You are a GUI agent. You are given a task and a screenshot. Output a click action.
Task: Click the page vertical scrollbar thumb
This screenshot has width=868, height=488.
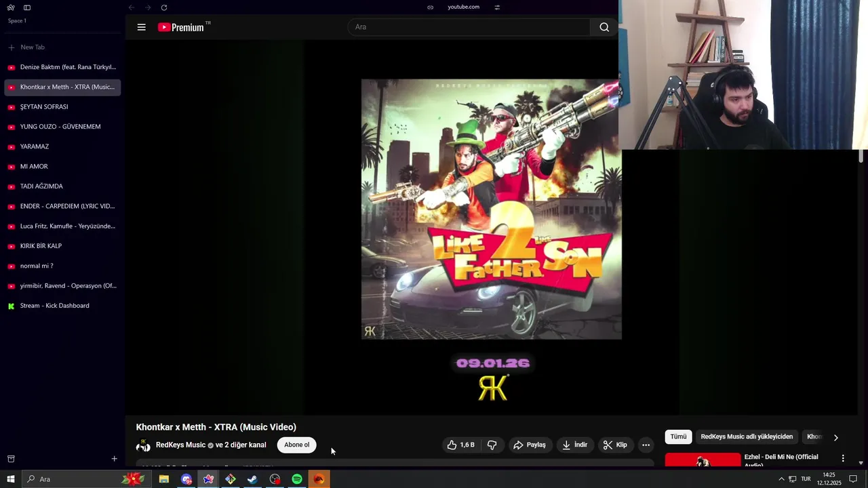point(861,156)
